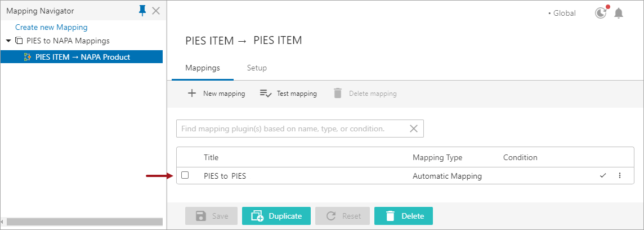Click the Create new Mapping link
The height and width of the screenshot is (230, 644).
click(x=51, y=27)
